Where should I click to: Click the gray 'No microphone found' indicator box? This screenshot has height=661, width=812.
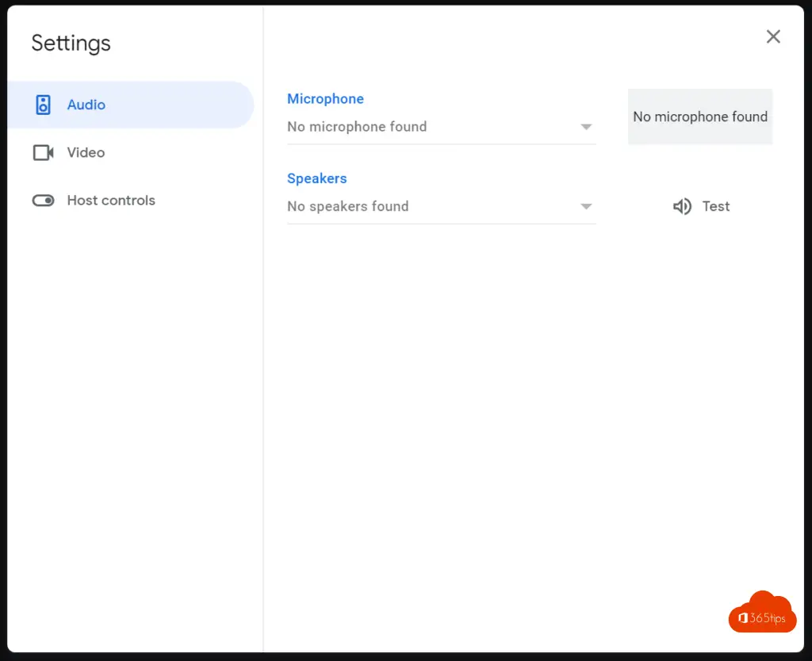click(x=700, y=117)
